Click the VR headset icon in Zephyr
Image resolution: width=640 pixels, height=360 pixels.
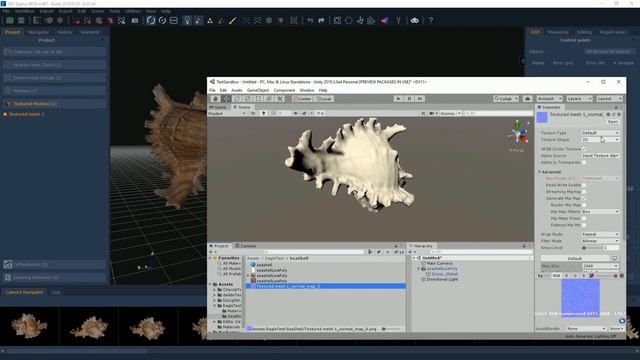(415, 20)
